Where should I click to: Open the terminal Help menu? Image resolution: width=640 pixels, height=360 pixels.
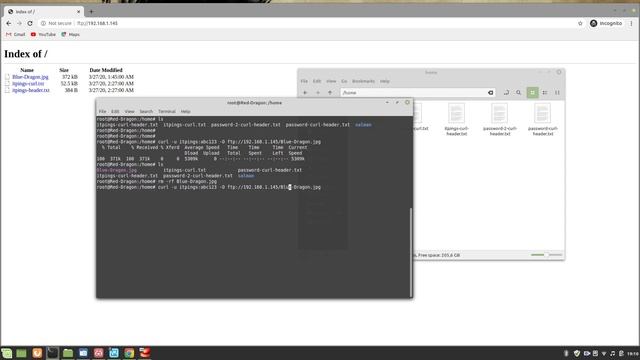tap(185, 111)
